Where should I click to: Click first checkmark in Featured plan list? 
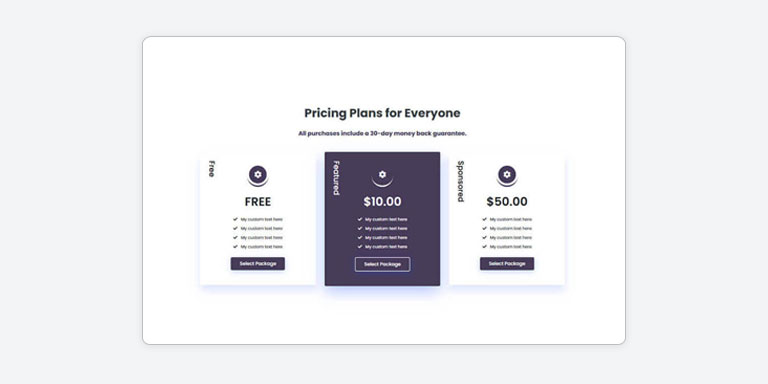click(x=360, y=219)
